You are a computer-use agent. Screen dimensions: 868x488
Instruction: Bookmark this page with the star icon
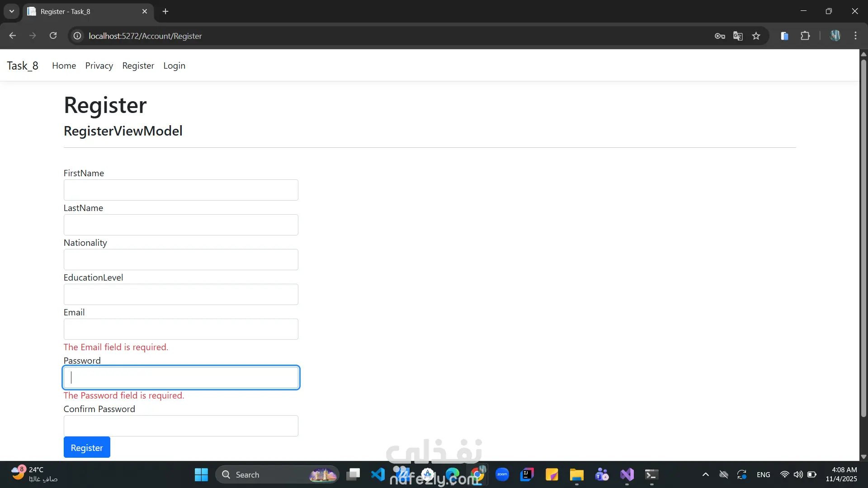click(756, 36)
